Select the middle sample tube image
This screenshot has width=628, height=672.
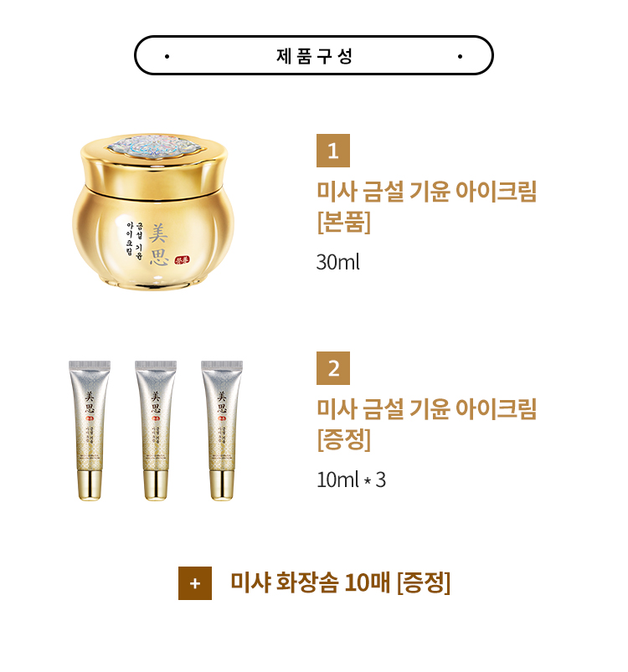pyautogui.click(x=156, y=430)
